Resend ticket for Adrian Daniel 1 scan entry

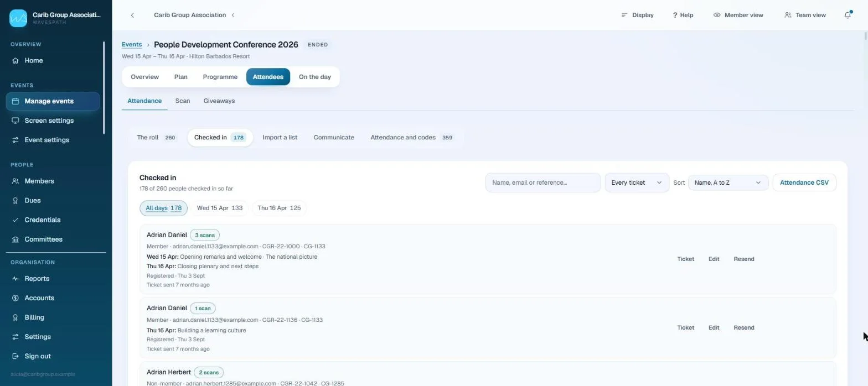pyautogui.click(x=744, y=327)
